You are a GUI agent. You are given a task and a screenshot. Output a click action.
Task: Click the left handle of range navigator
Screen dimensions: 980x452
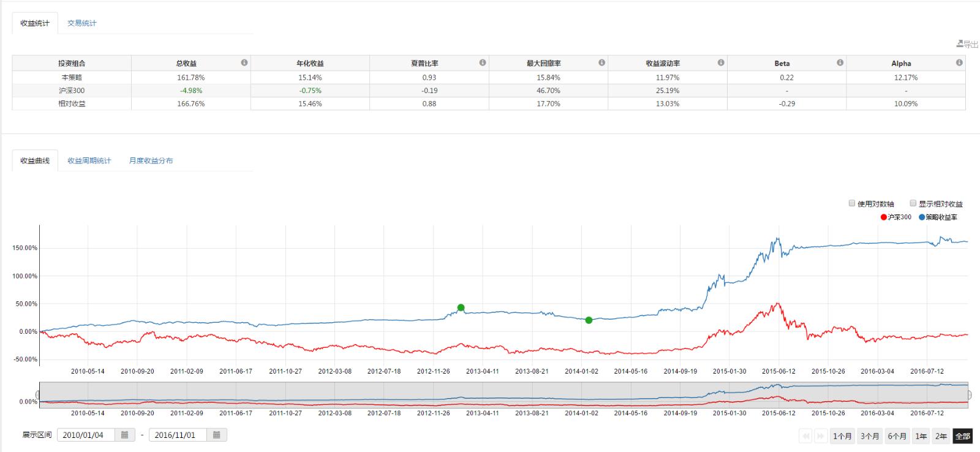coord(38,395)
